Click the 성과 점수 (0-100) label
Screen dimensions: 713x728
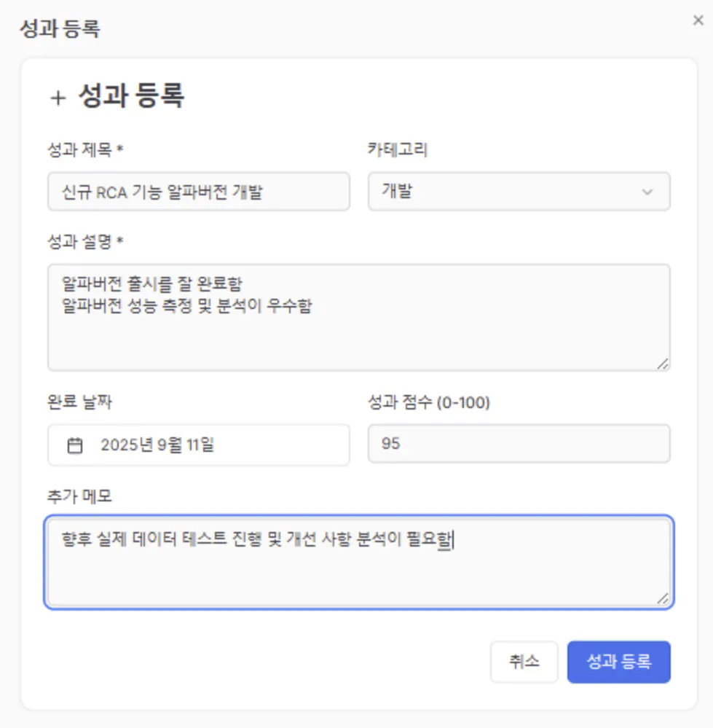429,402
